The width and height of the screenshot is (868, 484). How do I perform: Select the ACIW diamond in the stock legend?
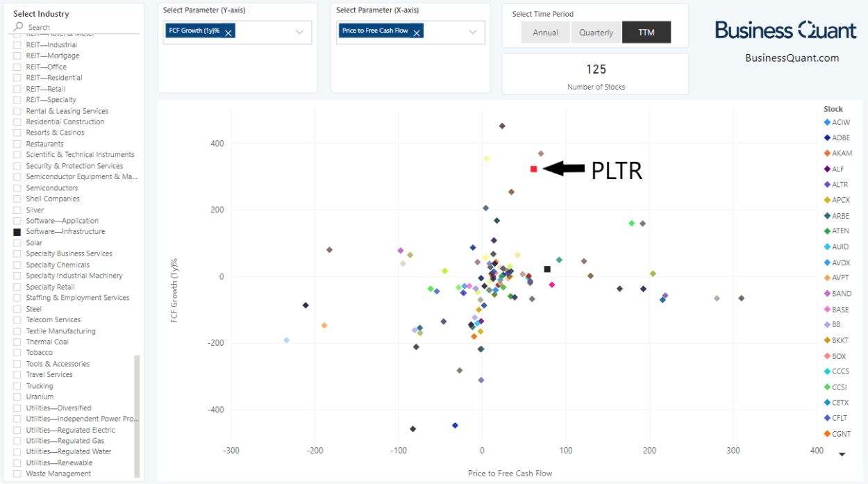point(827,122)
